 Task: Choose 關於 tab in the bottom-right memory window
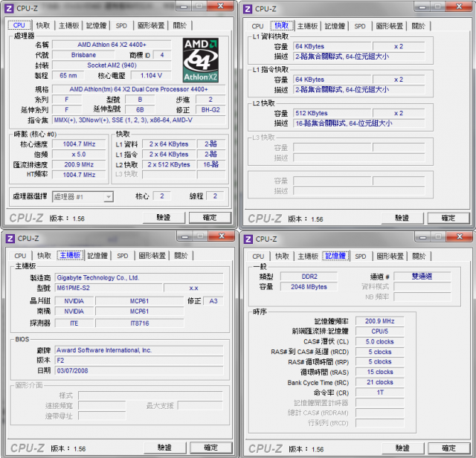pyautogui.click(x=419, y=257)
